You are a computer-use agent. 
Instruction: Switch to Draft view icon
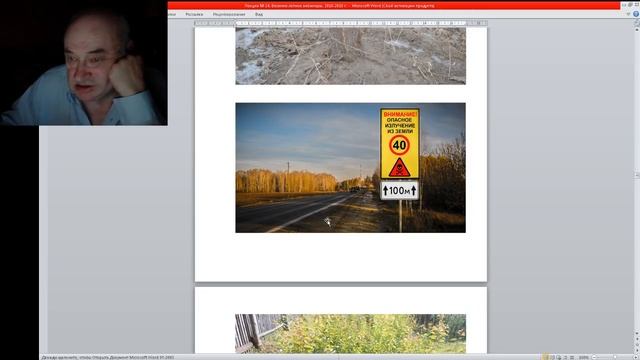point(572,357)
